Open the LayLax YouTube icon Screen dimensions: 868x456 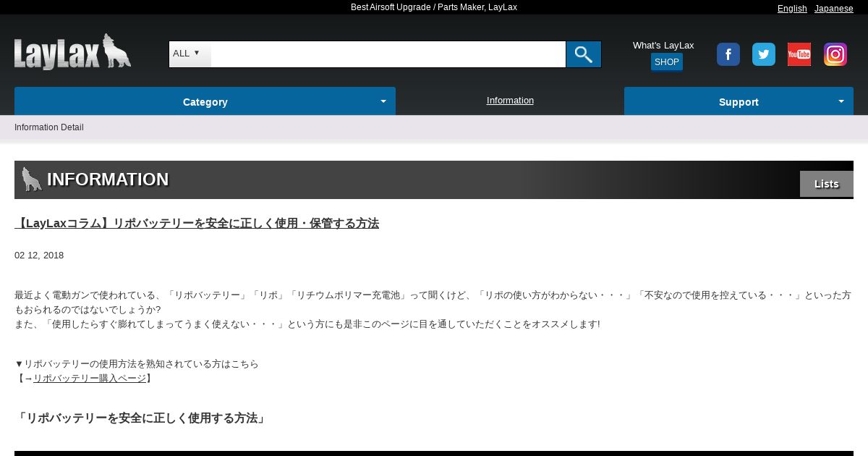[x=799, y=54]
